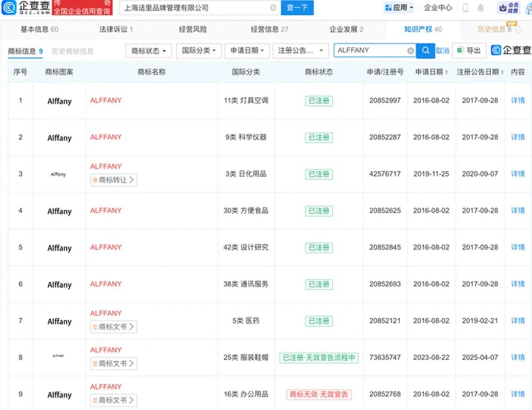The height and width of the screenshot is (410, 532).
Task: Select 商标信息 sub-tab
Action: [x=25, y=51]
